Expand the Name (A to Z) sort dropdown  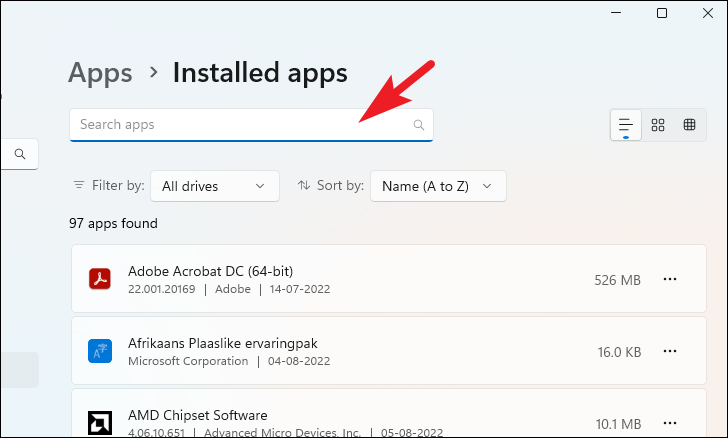point(438,186)
